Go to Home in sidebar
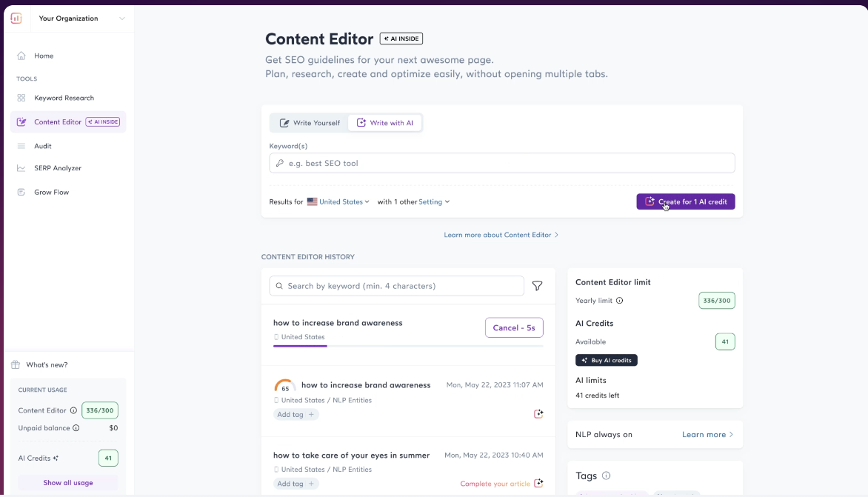The width and height of the screenshot is (868, 497). click(x=44, y=56)
